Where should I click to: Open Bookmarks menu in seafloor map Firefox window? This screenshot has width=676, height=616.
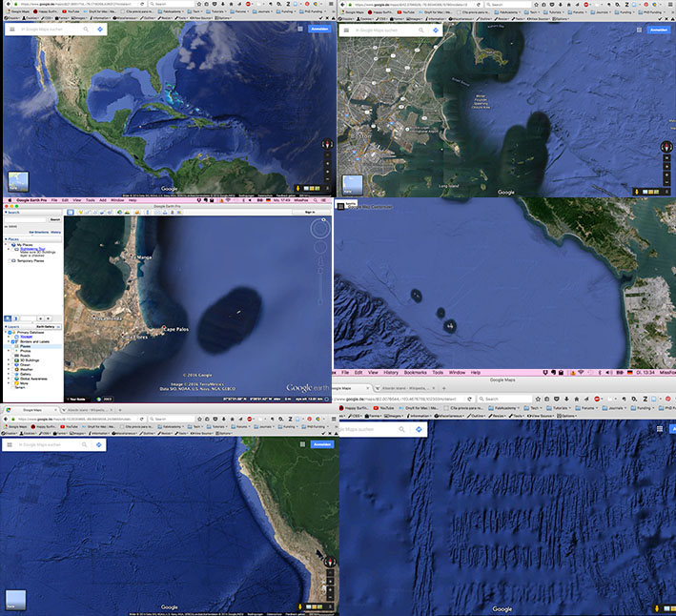(x=415, y=373)
